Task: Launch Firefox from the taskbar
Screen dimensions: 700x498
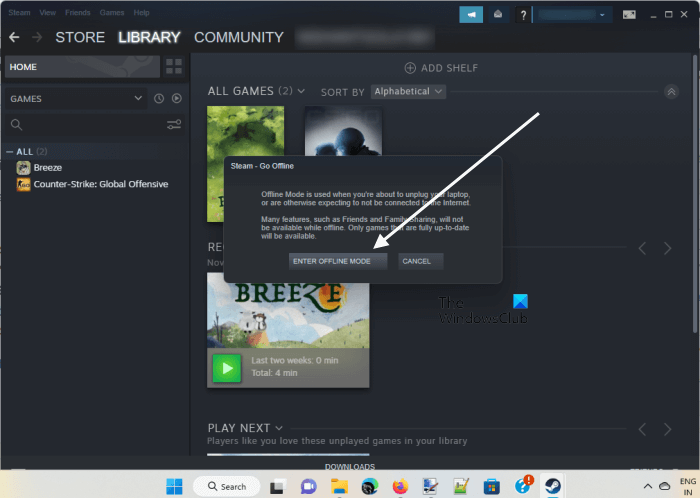Action: 400,486
